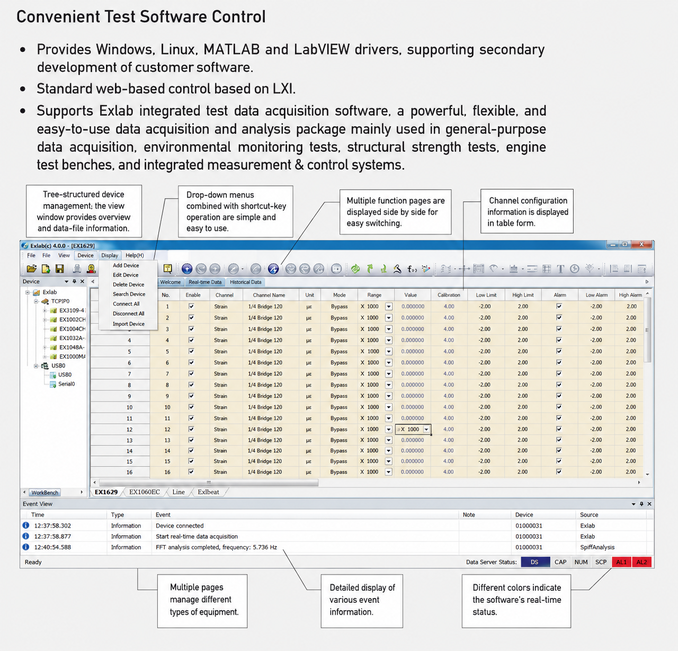Choose Add Device from the dropdown menu
The image size is (678, 651).
126,265
